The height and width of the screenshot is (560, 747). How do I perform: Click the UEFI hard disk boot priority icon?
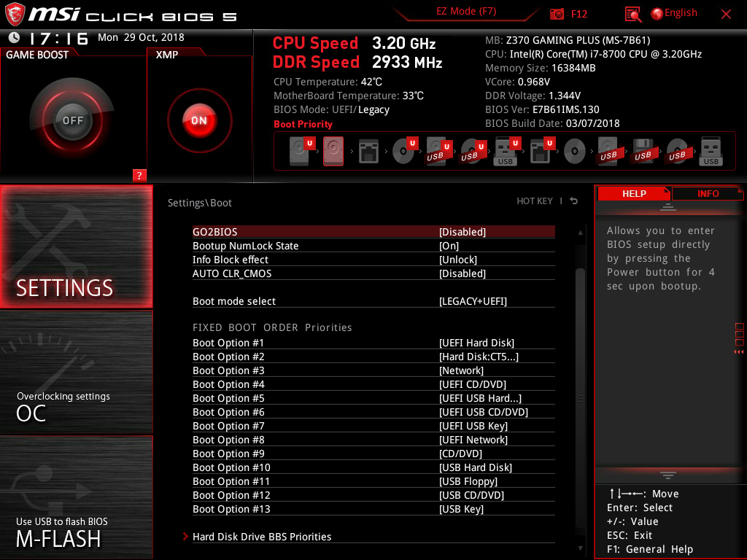coord(302,152)
